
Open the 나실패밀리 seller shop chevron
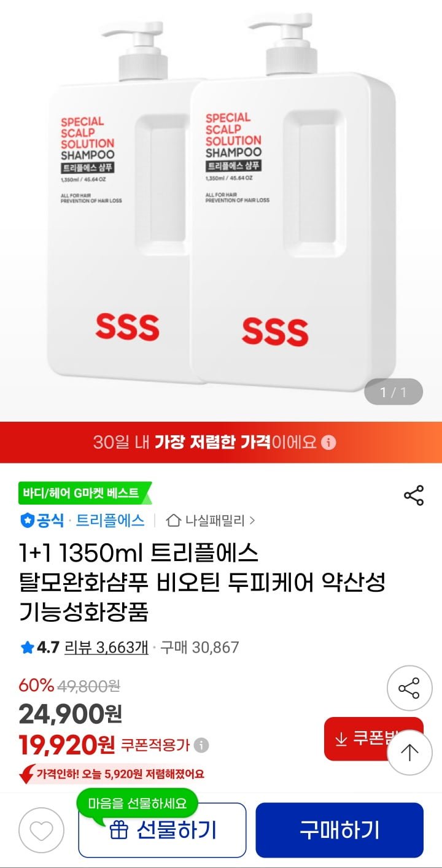coord(252,521)
